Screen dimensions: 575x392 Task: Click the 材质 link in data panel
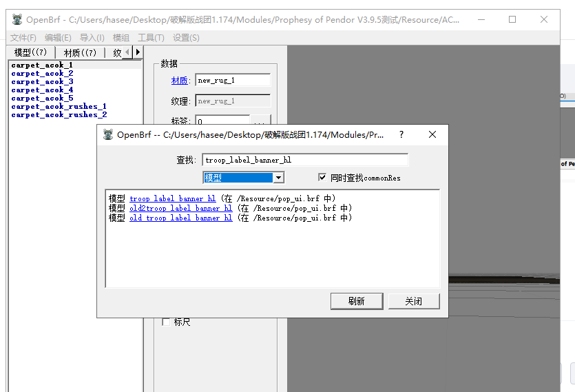(179, 81)
